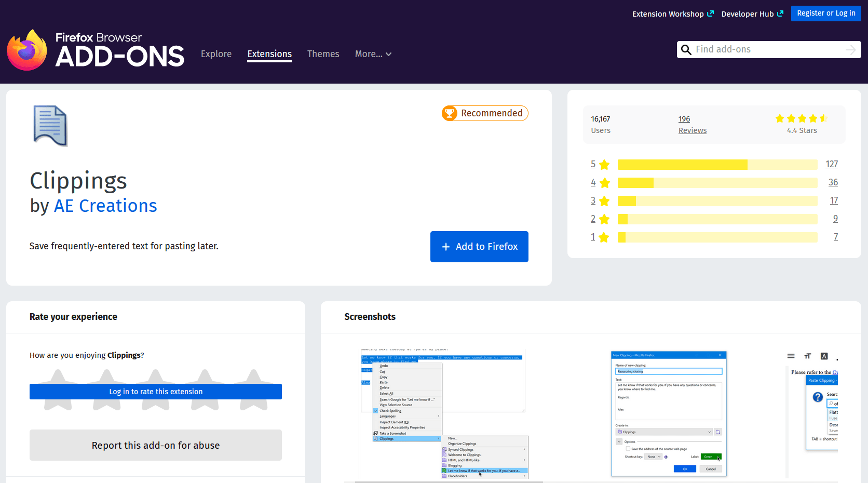The image size is (868, 483).
Task: Open the AE Creations author link
Action: coord(105,206)
